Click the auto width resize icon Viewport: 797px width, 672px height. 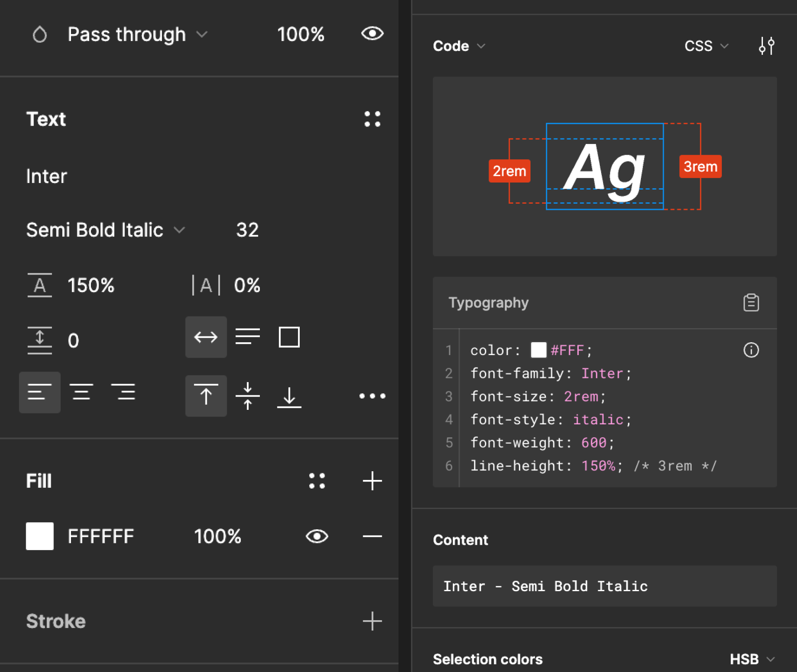tap(206, 337)
